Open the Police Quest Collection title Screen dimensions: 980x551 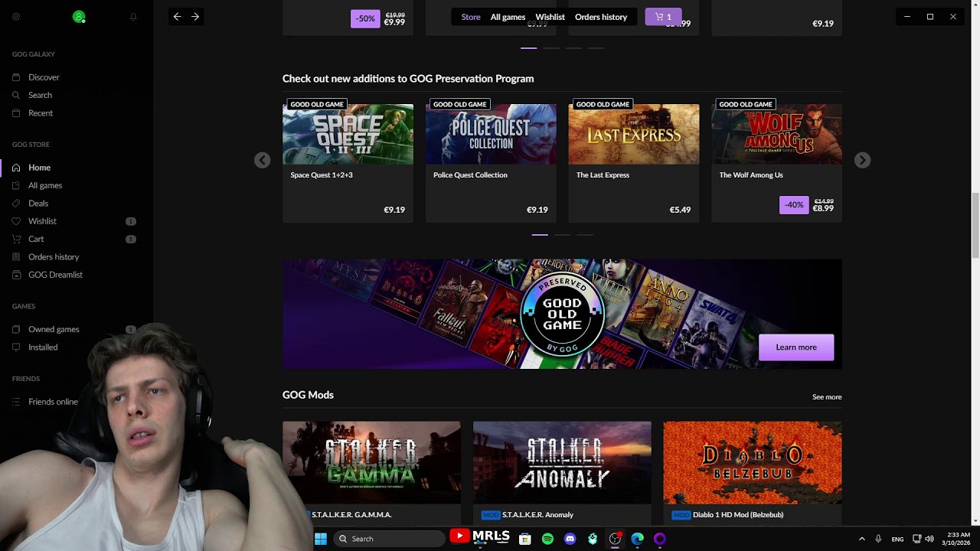(x=470, y=175)
